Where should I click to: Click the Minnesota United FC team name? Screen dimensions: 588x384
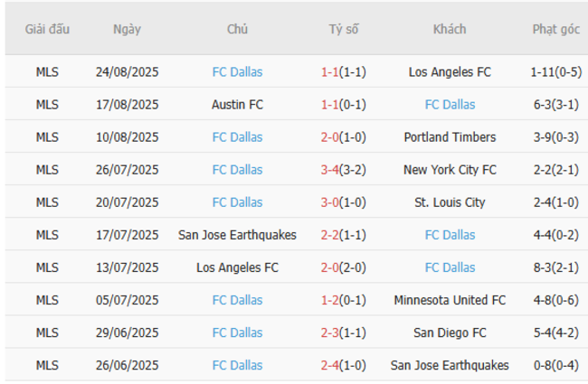pyautogui.click(x=450, y=300)
